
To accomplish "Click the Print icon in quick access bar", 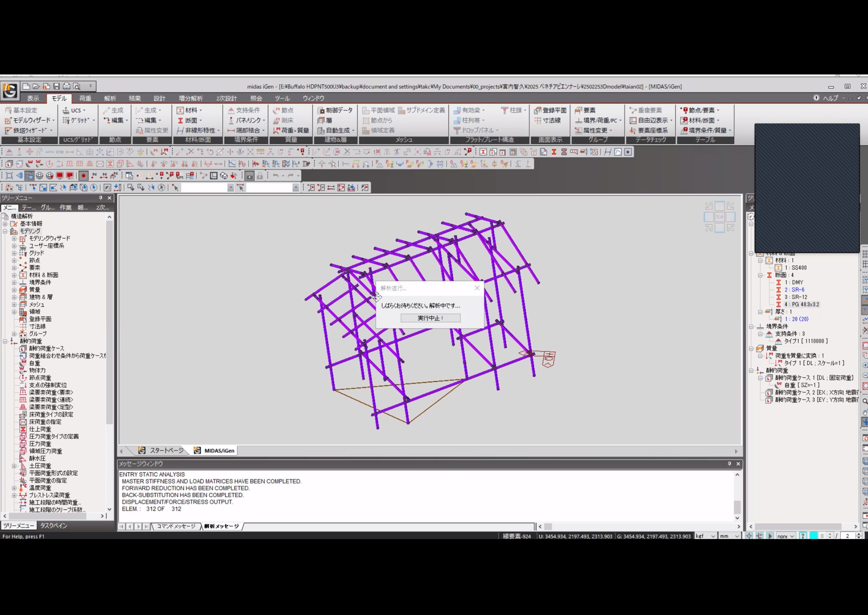I will click(x=66, y=87).
